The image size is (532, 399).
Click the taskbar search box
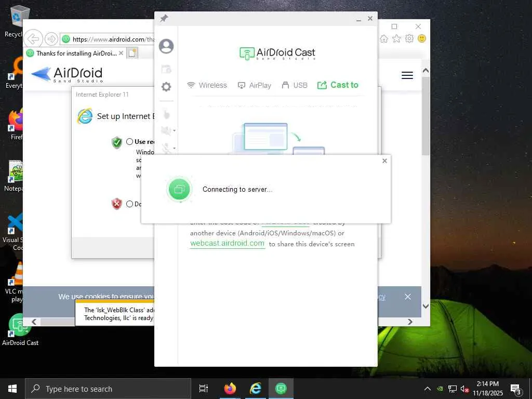[108, 389]
